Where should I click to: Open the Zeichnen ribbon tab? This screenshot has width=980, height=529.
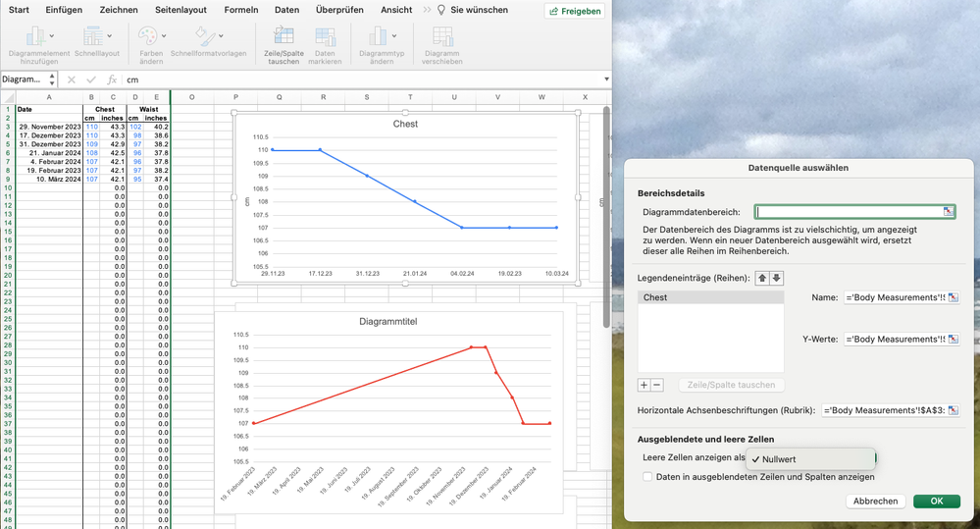click(119, 10)
